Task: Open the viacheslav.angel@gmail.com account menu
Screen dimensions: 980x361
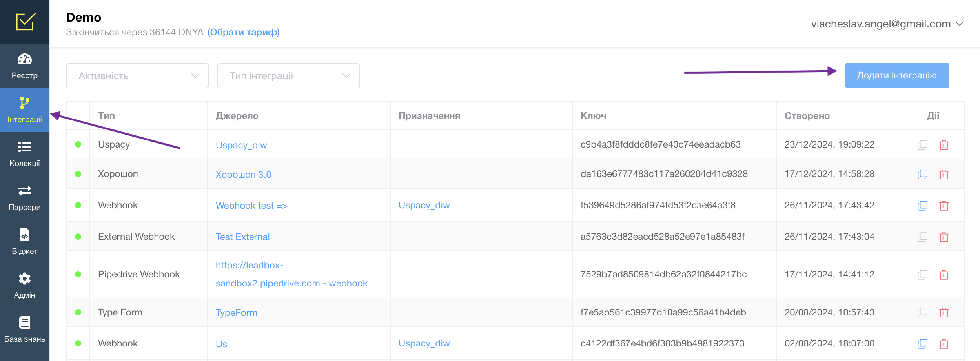Action: pos(887,24)
